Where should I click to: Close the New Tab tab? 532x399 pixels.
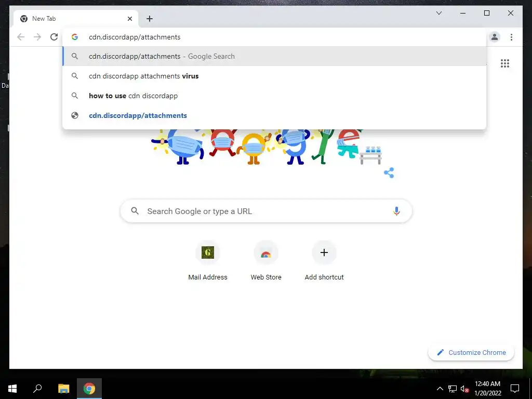pyautogui.click(x=129, y=19)
